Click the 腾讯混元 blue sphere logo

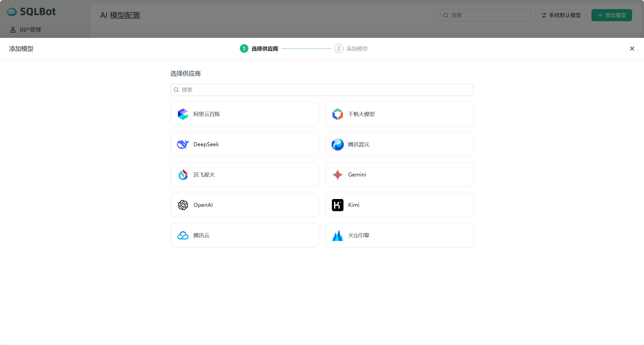click(x=337, y=144)
